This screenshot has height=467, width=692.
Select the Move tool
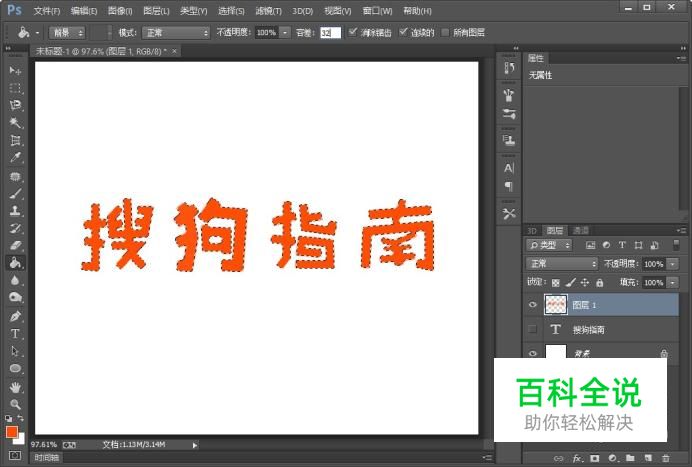pyautogui.click(x=15, y=70)
